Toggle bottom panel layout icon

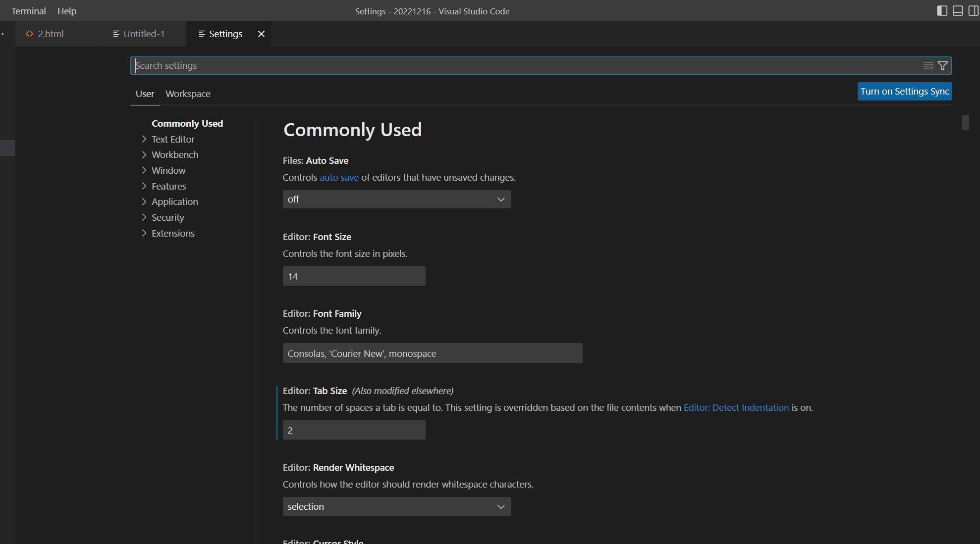point(958,11)
